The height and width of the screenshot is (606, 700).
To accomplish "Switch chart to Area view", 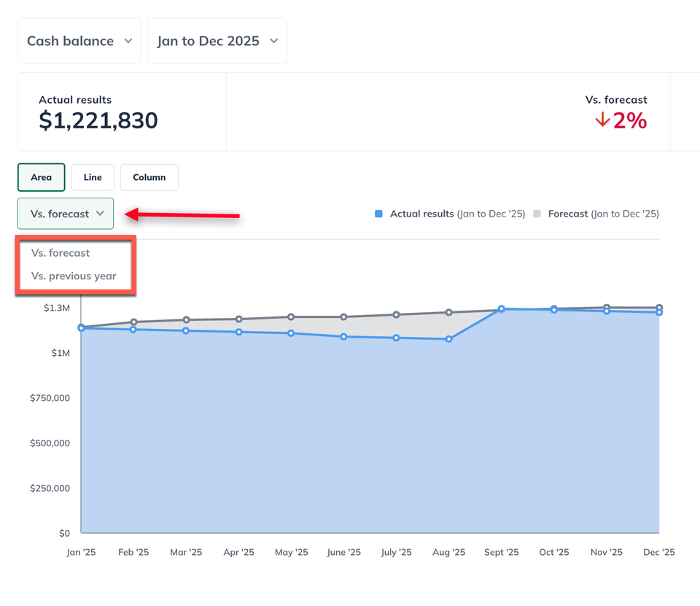I will (x=42, y=177).
